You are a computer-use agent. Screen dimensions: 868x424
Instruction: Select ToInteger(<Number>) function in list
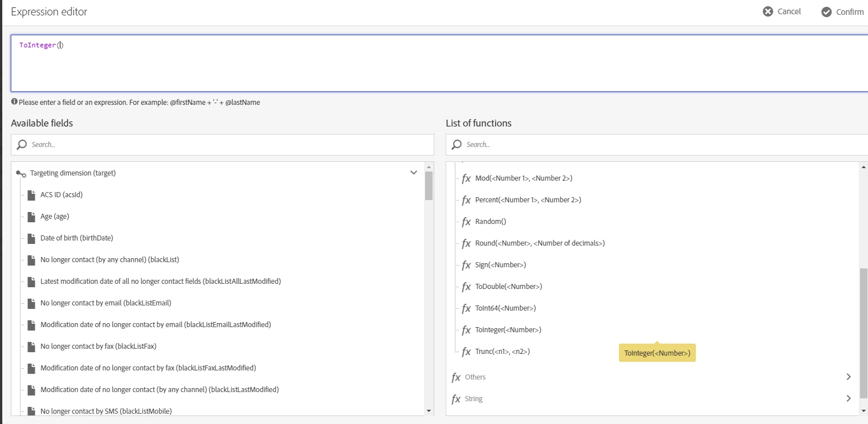click(x=508, y=330)
